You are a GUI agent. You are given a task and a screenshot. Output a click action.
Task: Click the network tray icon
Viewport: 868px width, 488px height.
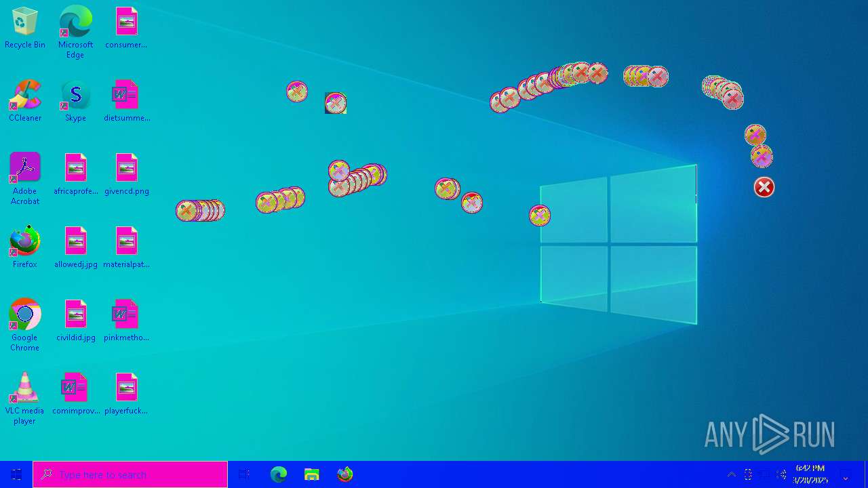coord(765,474)
